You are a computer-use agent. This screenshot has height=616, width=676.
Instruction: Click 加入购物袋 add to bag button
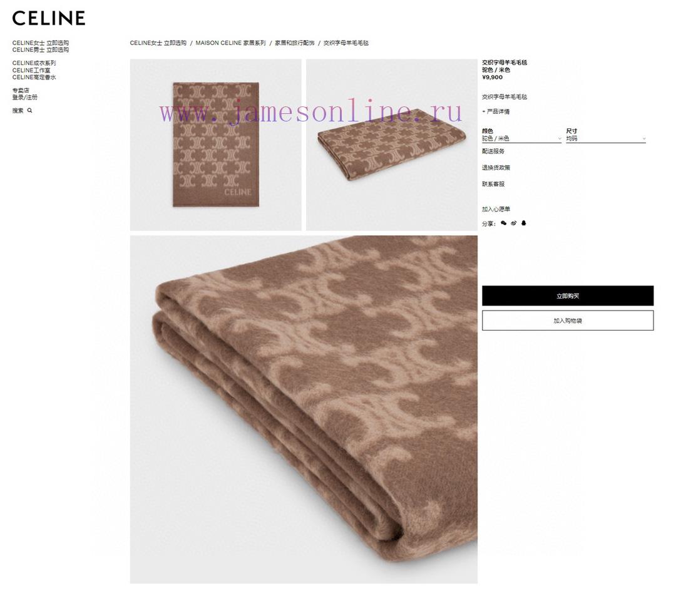point(567,321)
